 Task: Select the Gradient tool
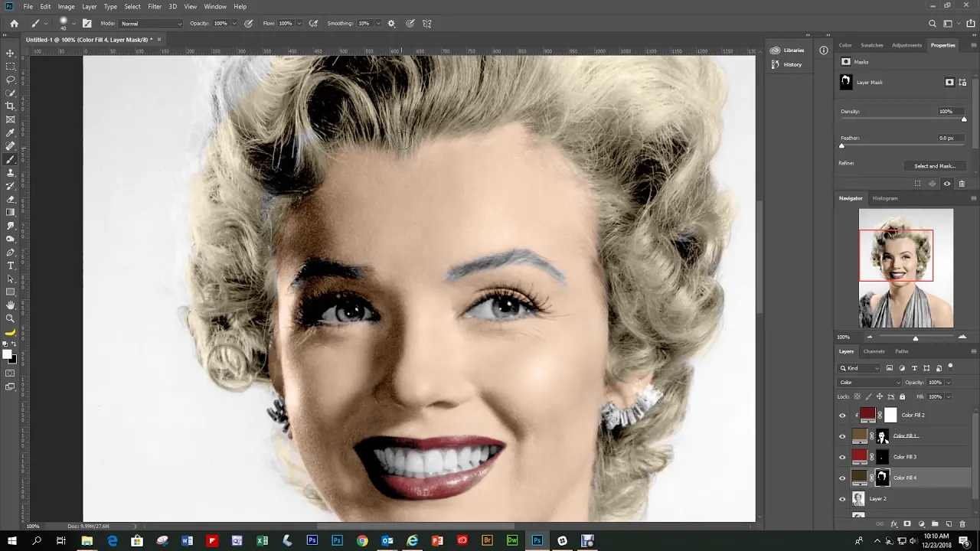tap(10, 213)
